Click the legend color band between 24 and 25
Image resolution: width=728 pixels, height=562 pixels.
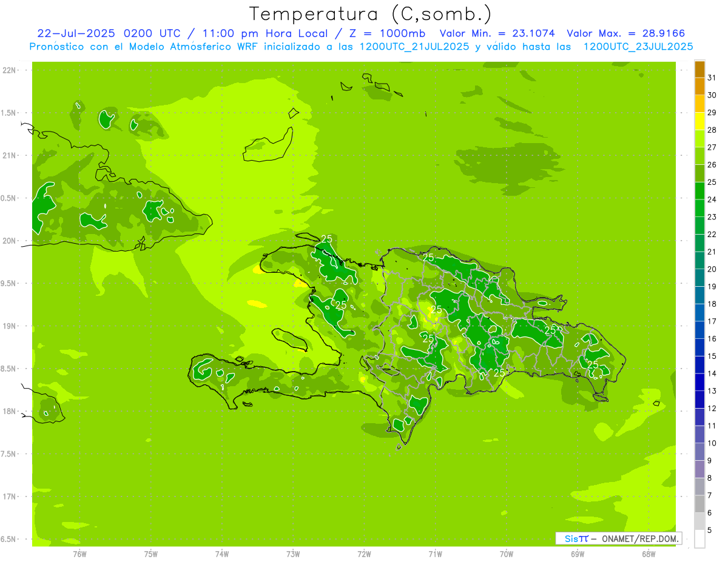click(x=699, y=191)
